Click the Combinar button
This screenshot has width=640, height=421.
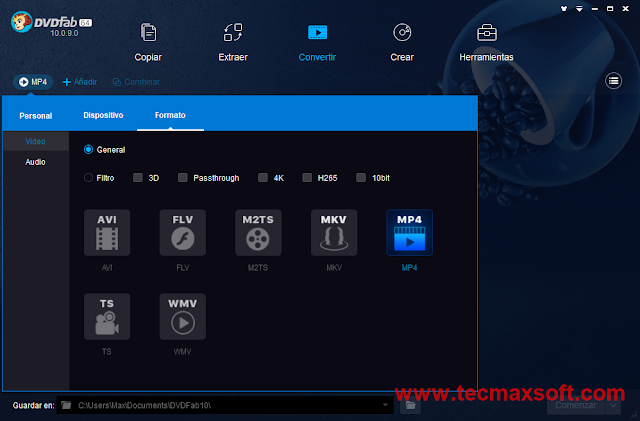pyautogui.click(x=136, y=82)
